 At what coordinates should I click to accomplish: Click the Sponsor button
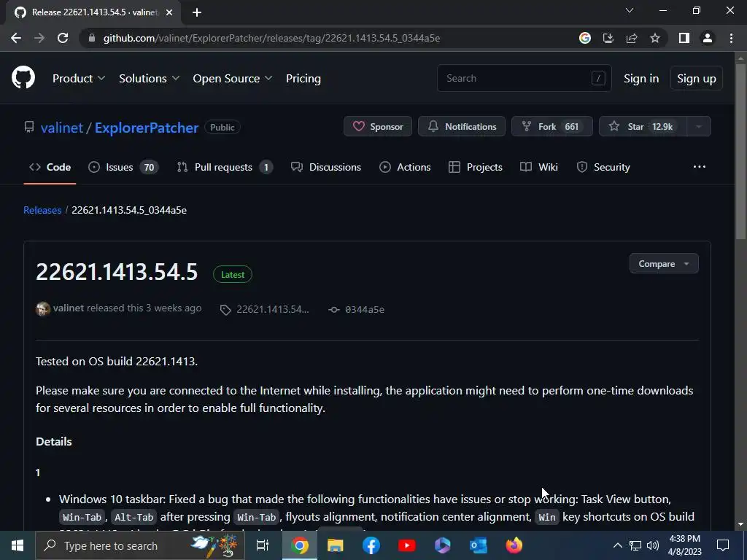coord(378,127)
